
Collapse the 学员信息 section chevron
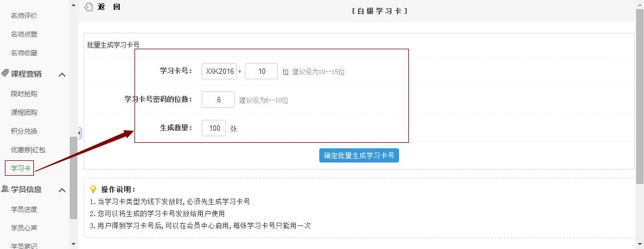click(62, 190)
